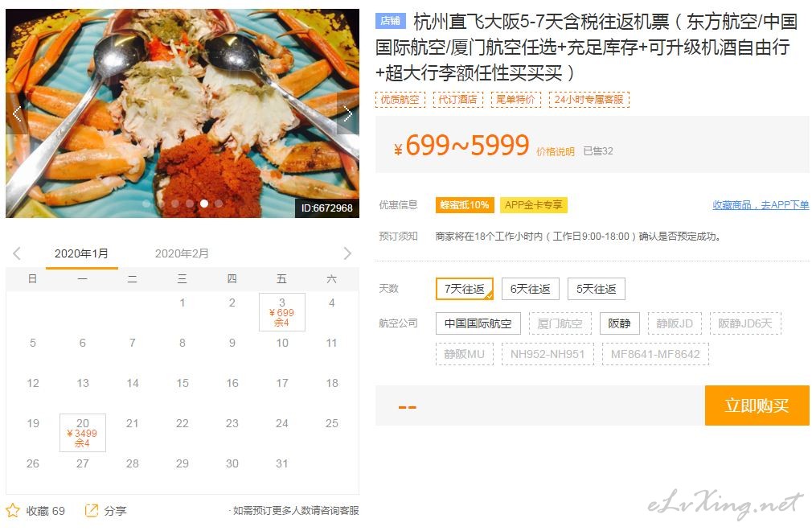Select the 7天往返 duration option
The height and width of the screenshot is (531, 812).
click(465, 289)
